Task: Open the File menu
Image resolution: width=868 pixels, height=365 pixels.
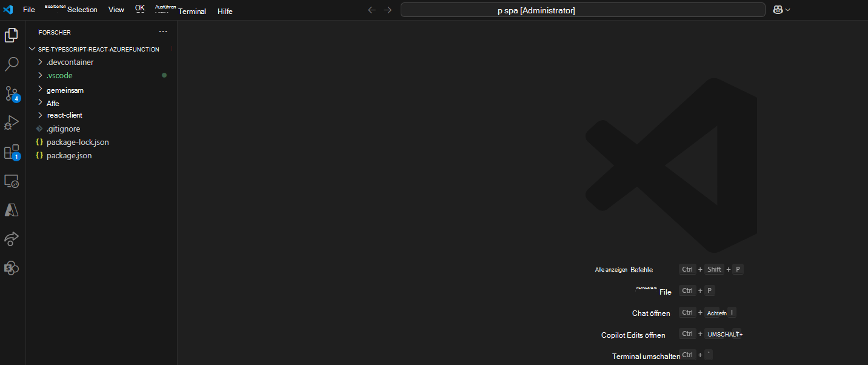Action: pyautogui.click(x=29, y=10)
